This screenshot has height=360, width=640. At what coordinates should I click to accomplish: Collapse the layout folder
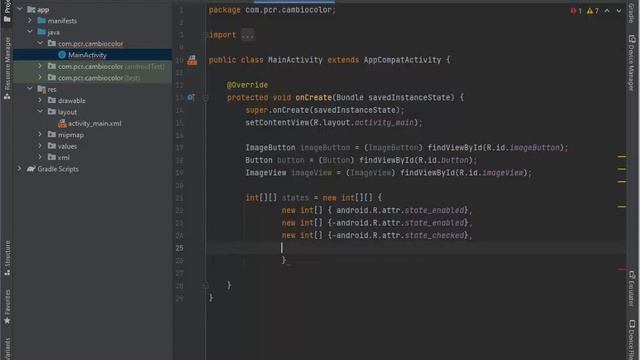pyautogui.click(x=40, y=112)
